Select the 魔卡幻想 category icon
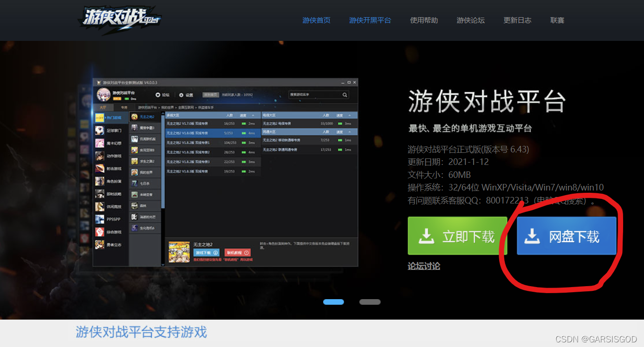 pyautogui.click(x=100, y=143)
